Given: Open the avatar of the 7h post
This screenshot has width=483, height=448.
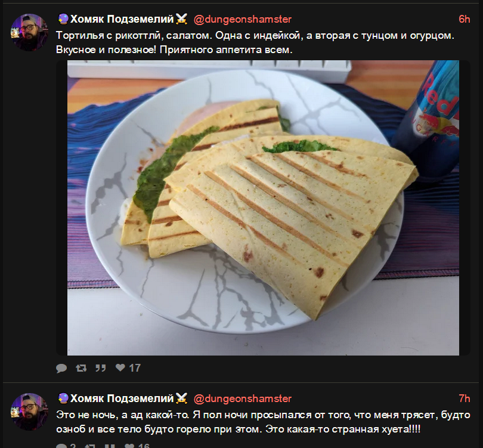Looking at the screenshot, I should tap(30, 412).
